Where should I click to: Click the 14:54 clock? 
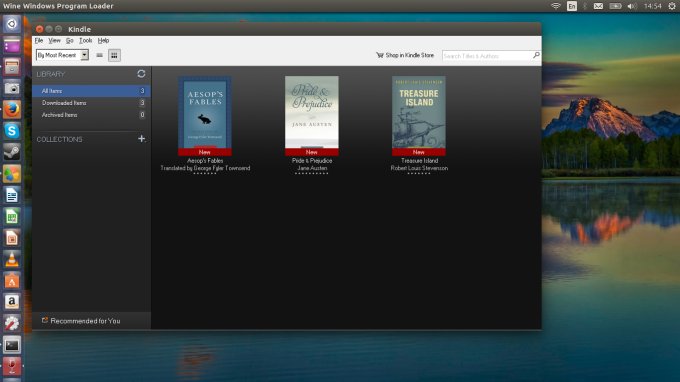point(653,6)
